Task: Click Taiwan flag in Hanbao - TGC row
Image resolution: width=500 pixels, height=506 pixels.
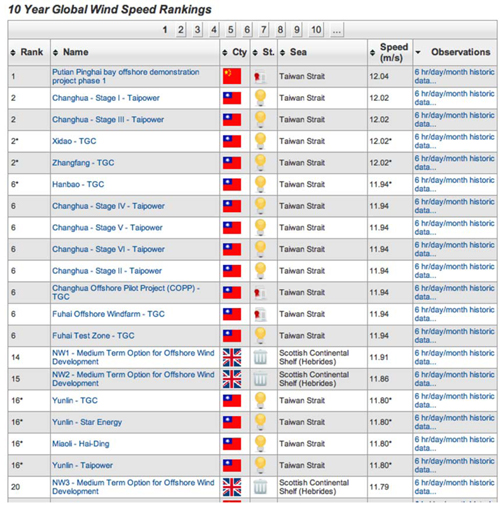Action: 232,184
